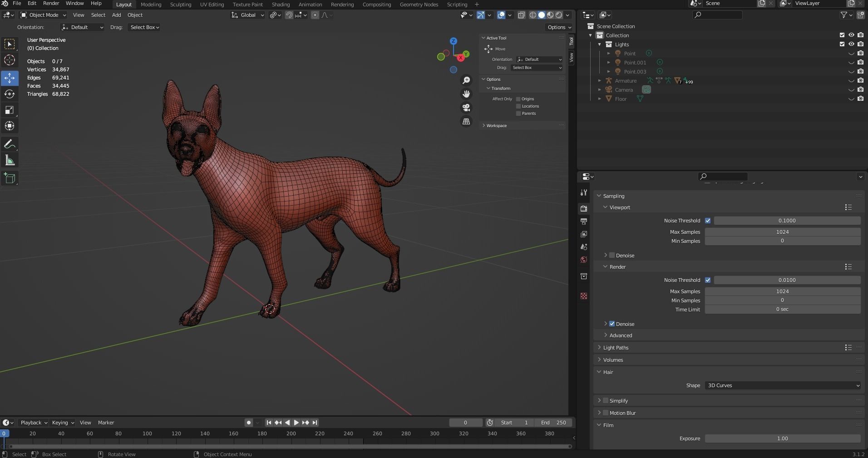Viewport: 868px width, 458px height.
Task: Open the Keying popover
Action: coord(63,423)
